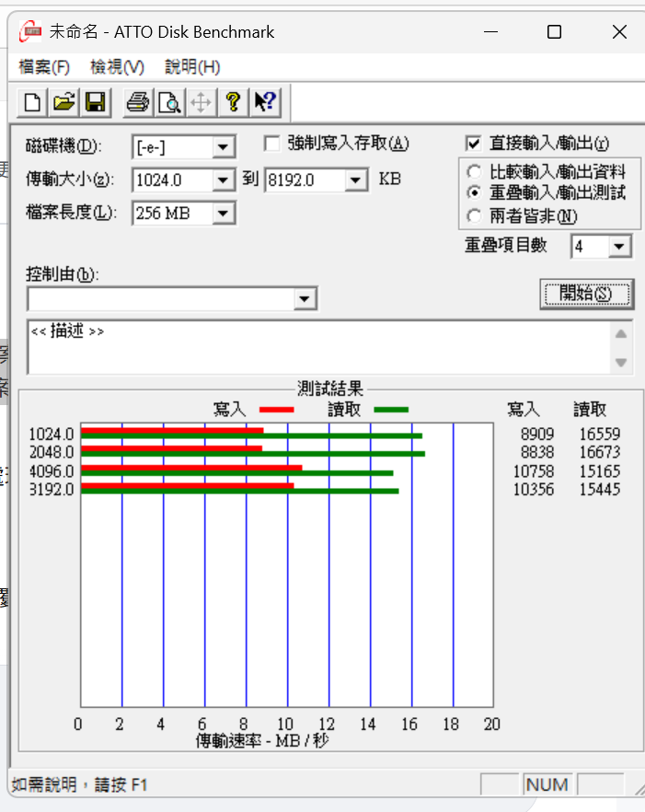Close the ATTO Disk Benchmark window
Image resolution: width=645 pixels, height=812 pixels.
pyautogui.click(x=619, y=32)
